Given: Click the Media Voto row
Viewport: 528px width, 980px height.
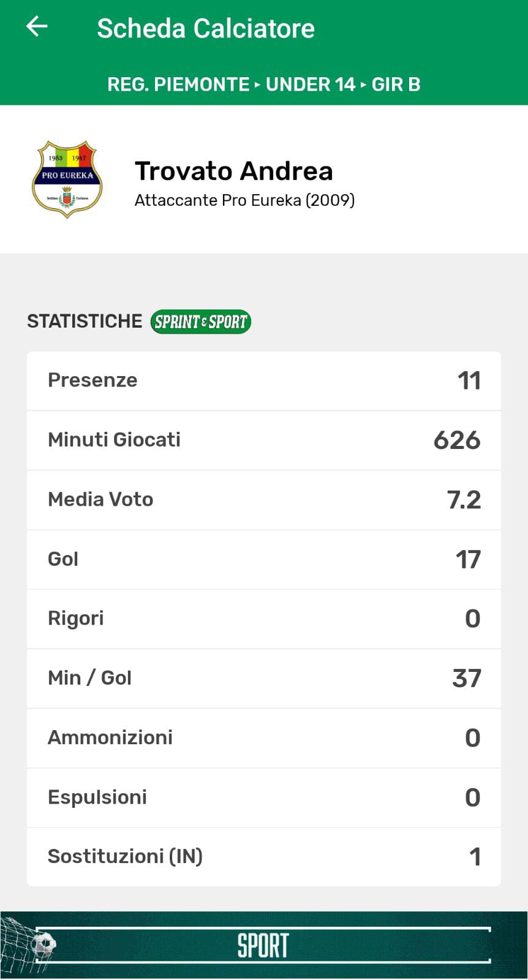Looking at the screenshot, I should (264, 499).
